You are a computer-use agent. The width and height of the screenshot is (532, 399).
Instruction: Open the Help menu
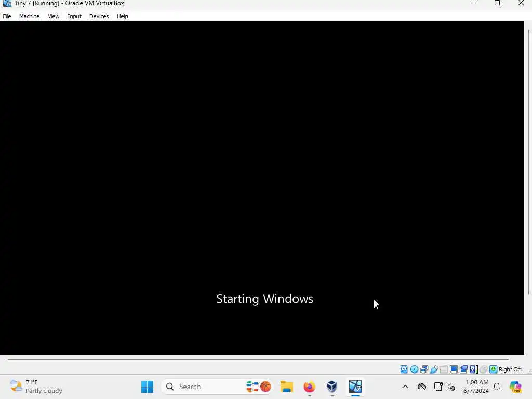[x=122, y=16]
